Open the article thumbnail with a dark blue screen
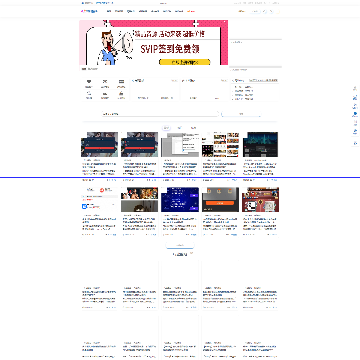The image size is (360, 360). pyautogui.click(x=180, y=199)
